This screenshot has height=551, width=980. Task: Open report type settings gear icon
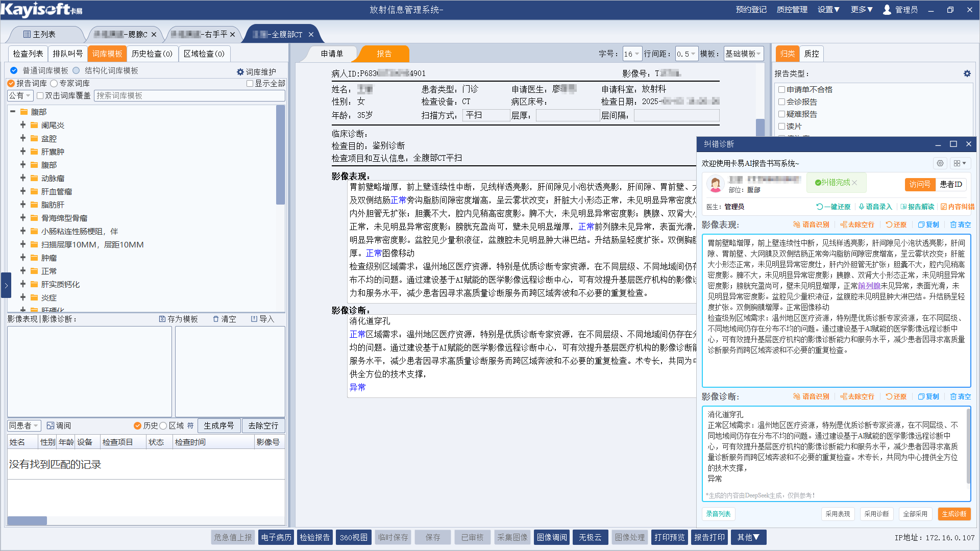point(967,73)
